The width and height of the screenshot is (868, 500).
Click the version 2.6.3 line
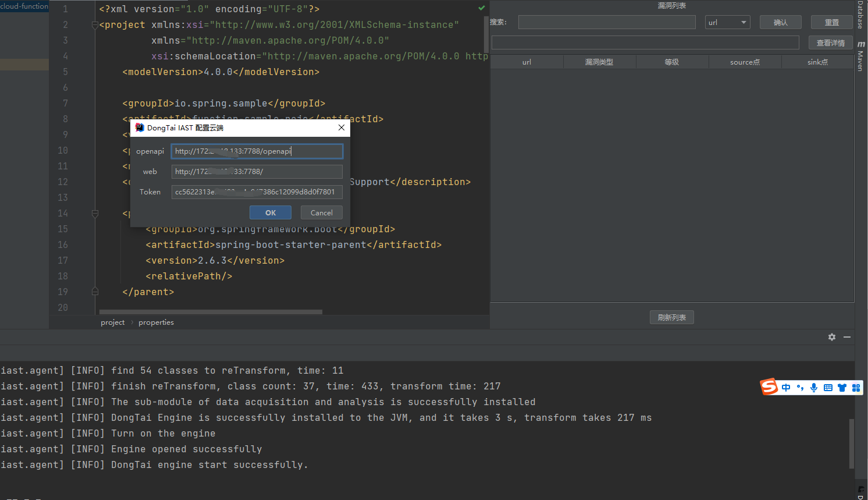(215, 261)
